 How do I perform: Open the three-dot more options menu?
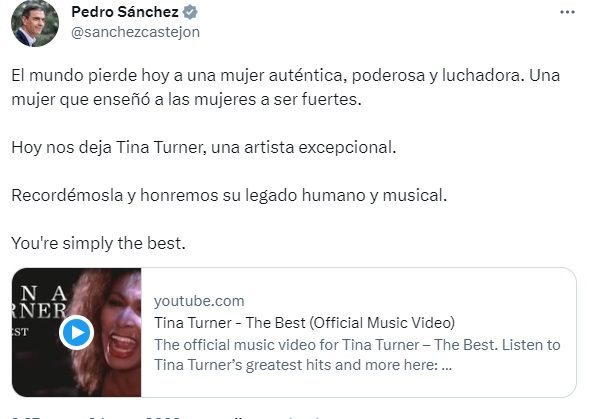(x=567, y=12)
